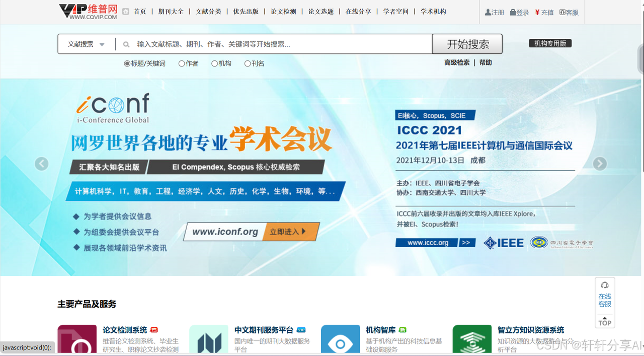The image size is (644, 356).
Task: Click the 主要产品及服务 heading
Action: click(x=87, y=304)
